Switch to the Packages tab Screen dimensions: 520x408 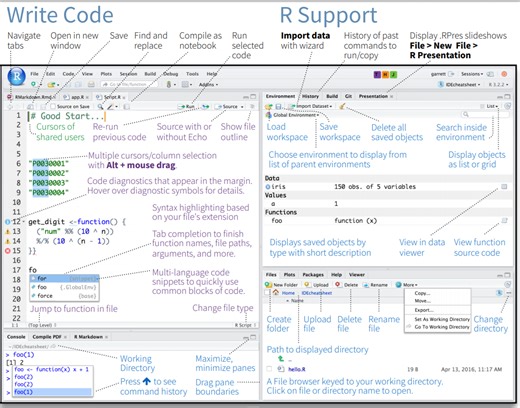click(313, 275)
